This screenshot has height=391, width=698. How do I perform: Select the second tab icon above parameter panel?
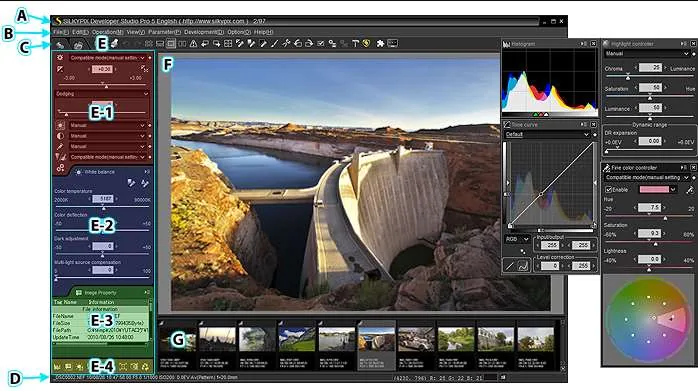coord(78,44)
